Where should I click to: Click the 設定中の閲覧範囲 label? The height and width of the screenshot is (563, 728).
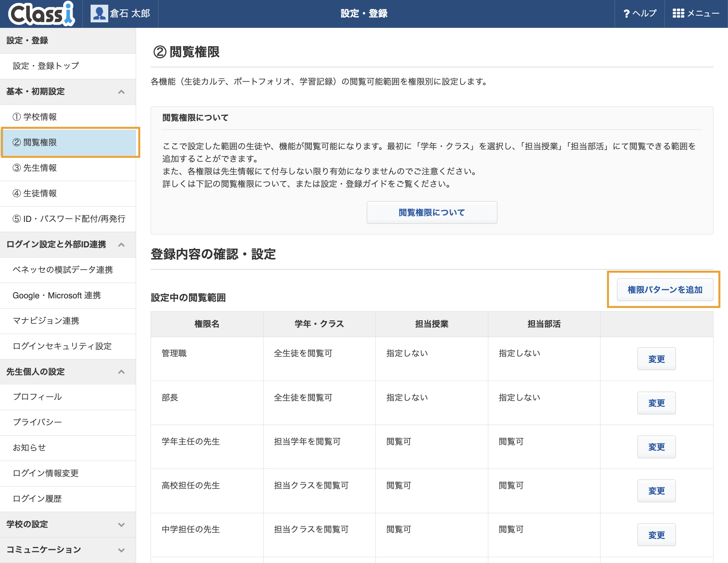coord(188,298)
